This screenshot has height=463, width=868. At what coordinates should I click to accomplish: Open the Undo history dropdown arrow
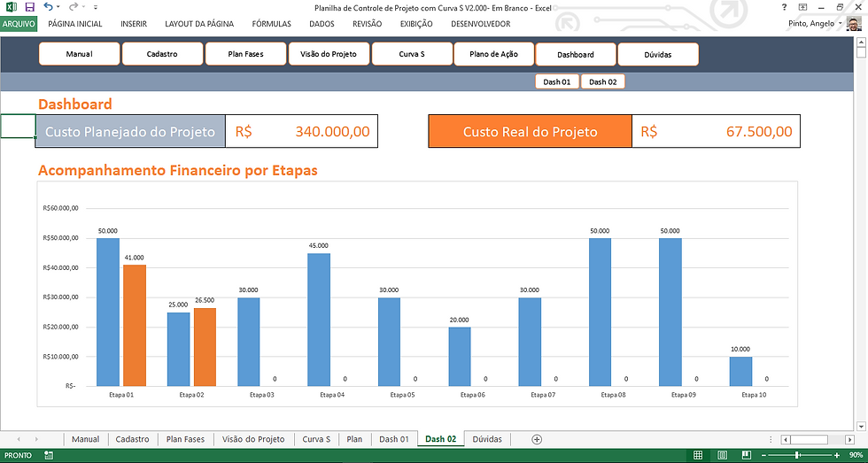58,8
